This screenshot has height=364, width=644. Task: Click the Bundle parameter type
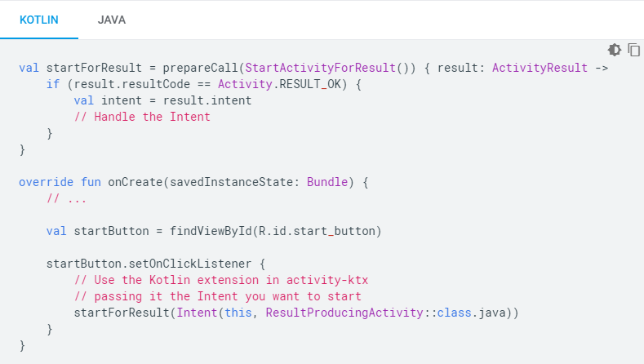327,182
